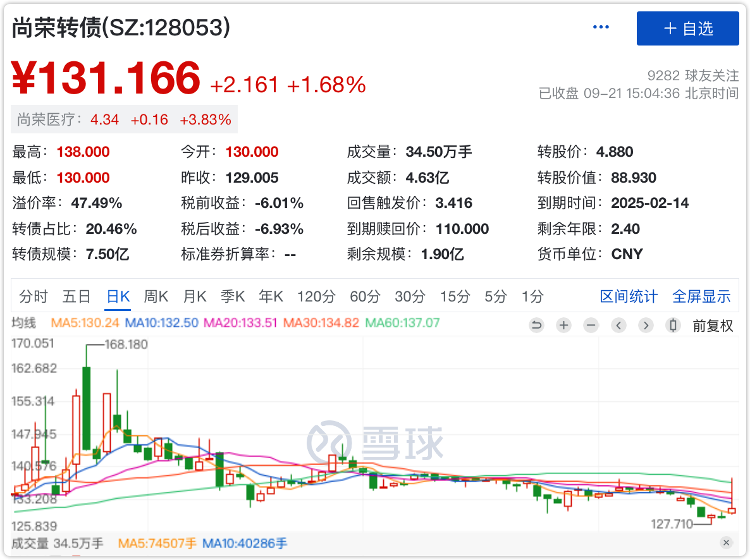750x560 pixels.
Task: Select the 120分 interval tab
Action: coord(316,296)
